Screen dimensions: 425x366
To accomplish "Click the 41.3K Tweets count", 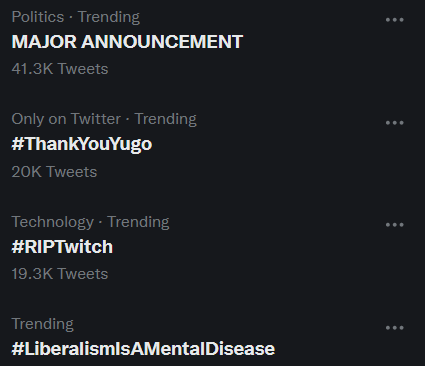I will 60,69.
